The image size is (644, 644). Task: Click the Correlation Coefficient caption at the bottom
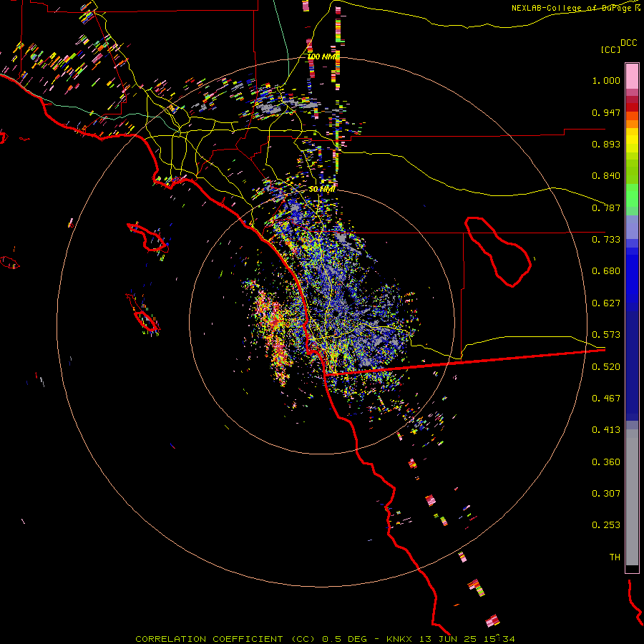point(325,639)
